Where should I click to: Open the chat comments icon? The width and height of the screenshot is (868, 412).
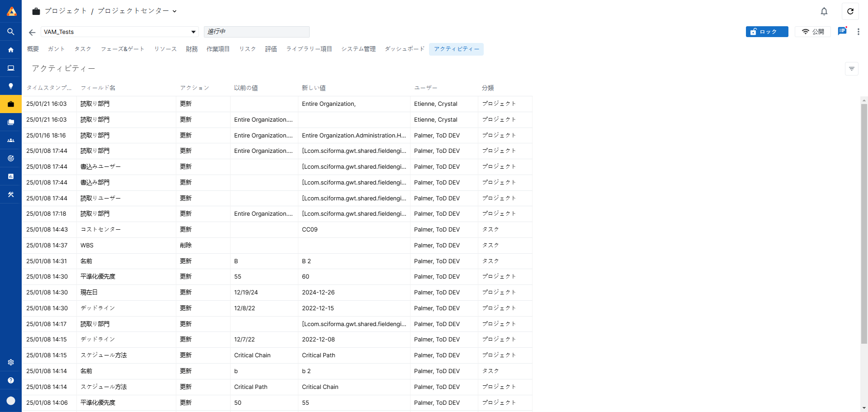(842, 31)
